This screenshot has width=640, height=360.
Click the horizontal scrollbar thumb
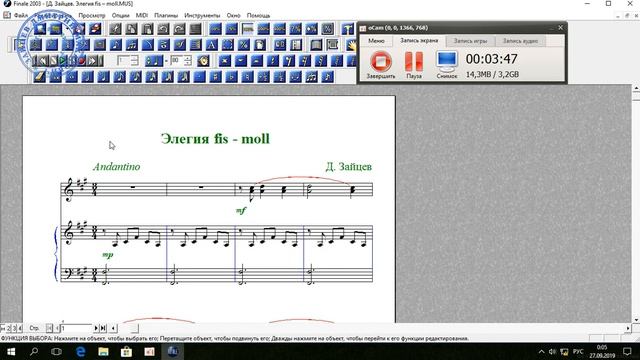click(134, 328)
